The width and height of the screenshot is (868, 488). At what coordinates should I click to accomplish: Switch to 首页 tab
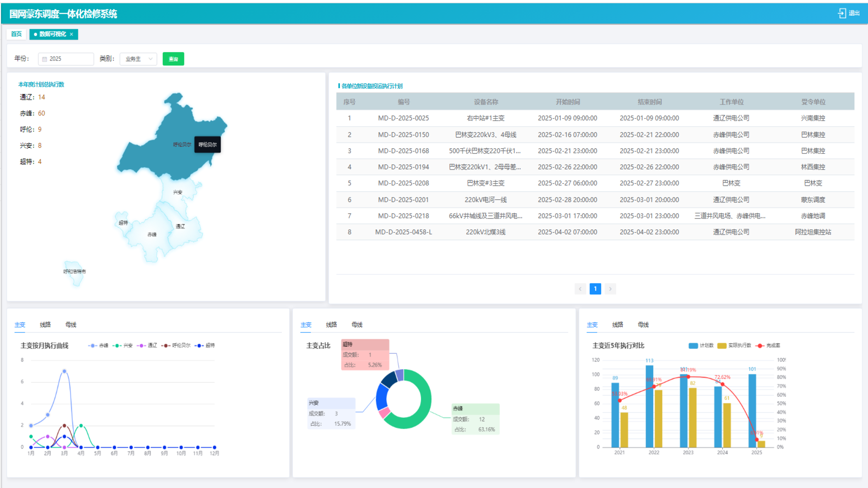(x=16, y=34)
